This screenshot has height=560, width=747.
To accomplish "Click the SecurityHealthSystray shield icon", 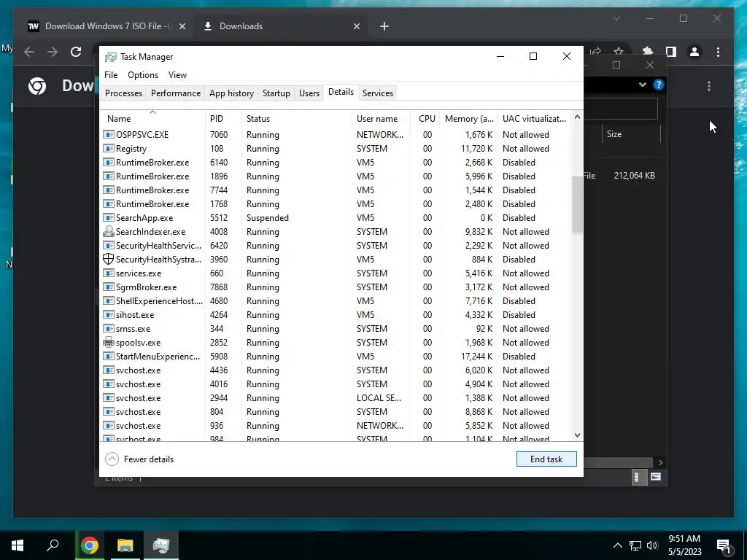I will pyautogui.click(x=109, y=259).
